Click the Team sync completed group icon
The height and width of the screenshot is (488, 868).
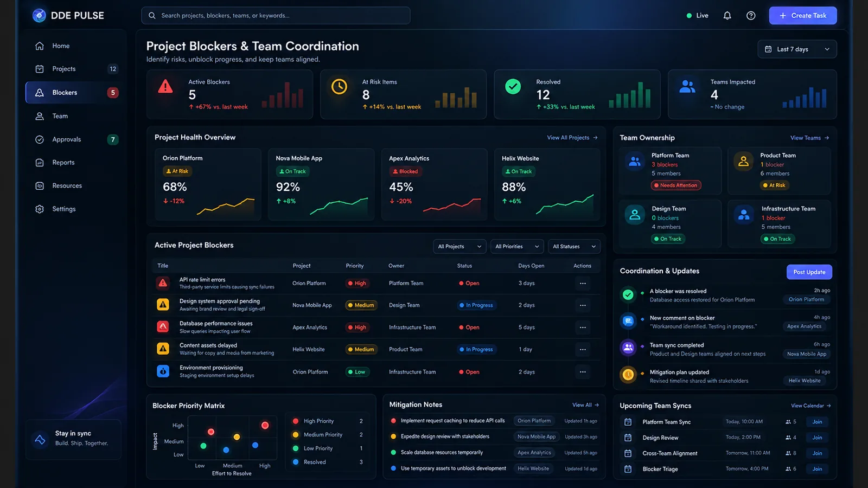(x=628, y=348)
